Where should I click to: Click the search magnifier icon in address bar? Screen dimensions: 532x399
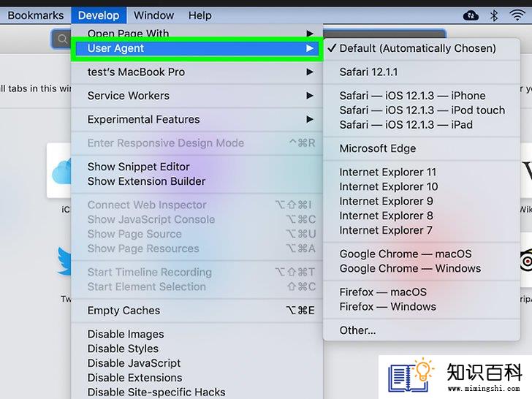tap(62, 39)
